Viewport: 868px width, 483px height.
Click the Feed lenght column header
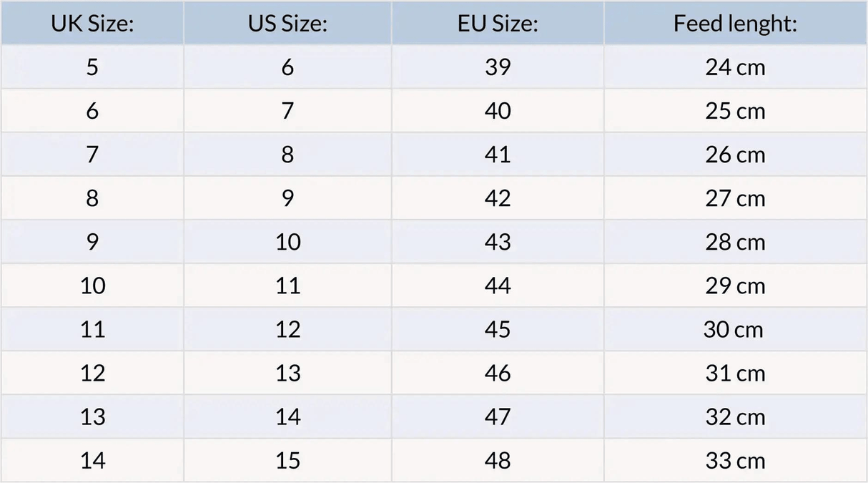point(735,24)
